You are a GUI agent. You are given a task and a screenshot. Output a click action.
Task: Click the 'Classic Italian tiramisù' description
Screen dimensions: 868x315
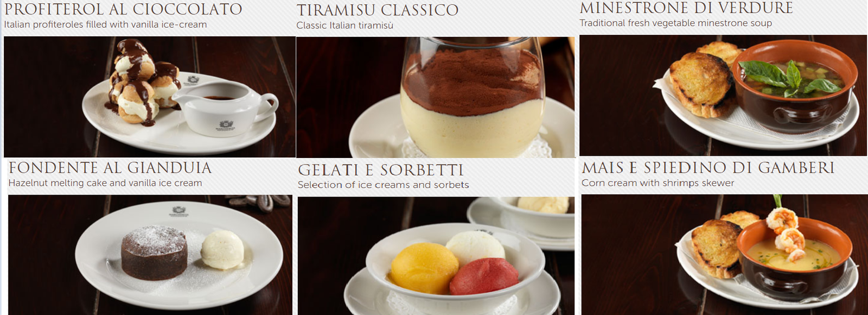click(x=344, y=26)
